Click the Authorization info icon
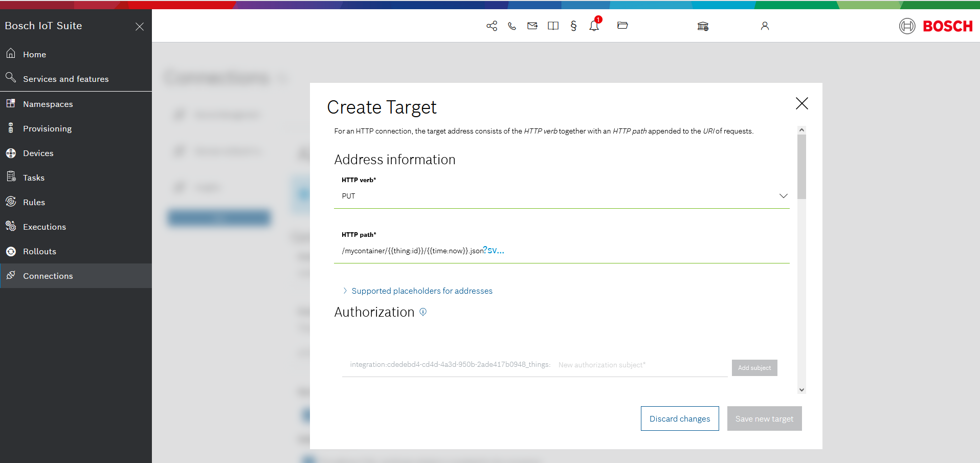Screen dimensions: 980x463 [x=423, y=312]
